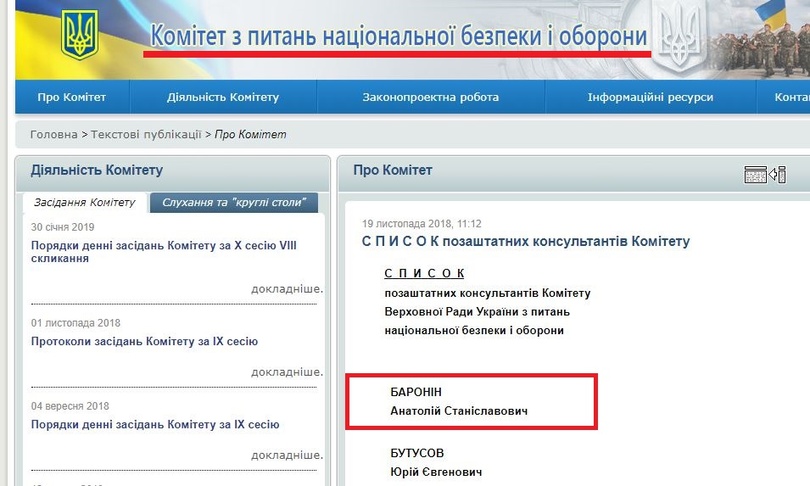Open Протоколи засідань Комітету за IX сесію

[145, 342]
